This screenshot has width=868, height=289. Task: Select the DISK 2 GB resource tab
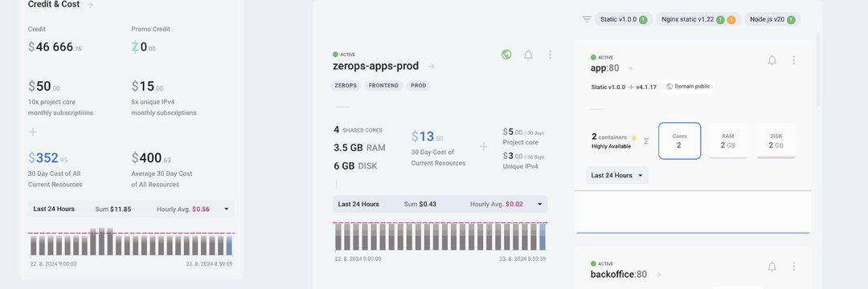pyautogui.click(x=776, y=141)
